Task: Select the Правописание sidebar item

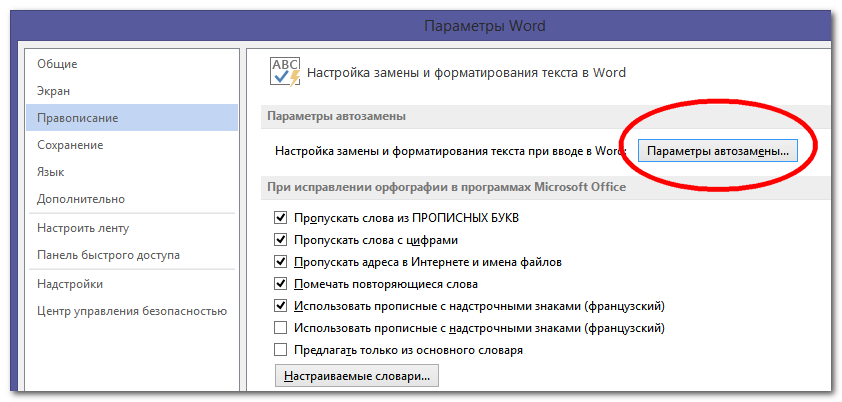Action: tap(78, 118)
